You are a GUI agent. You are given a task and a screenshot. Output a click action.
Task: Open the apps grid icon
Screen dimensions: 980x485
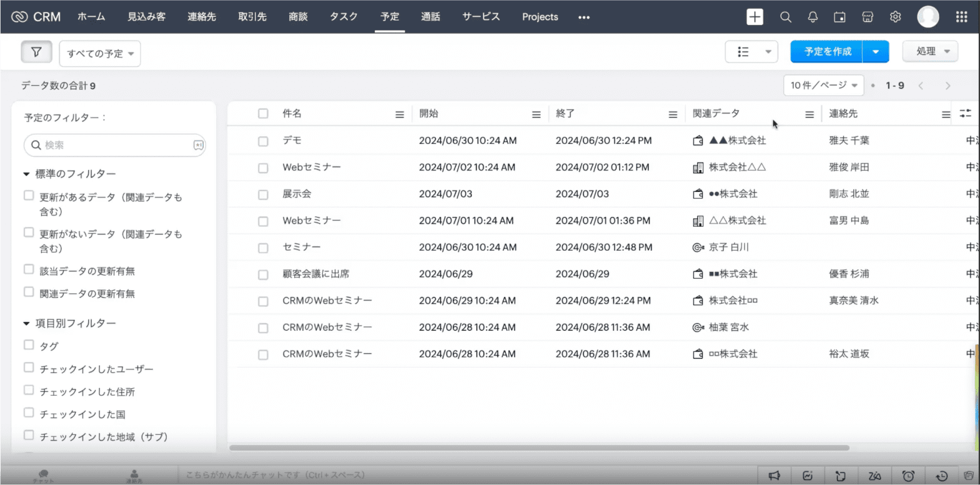coord(961,17)
